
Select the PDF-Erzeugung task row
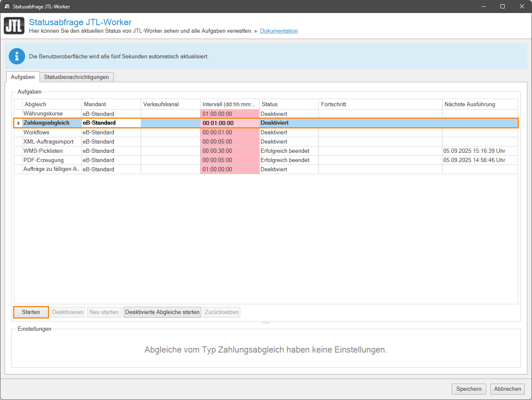(43, 160)
